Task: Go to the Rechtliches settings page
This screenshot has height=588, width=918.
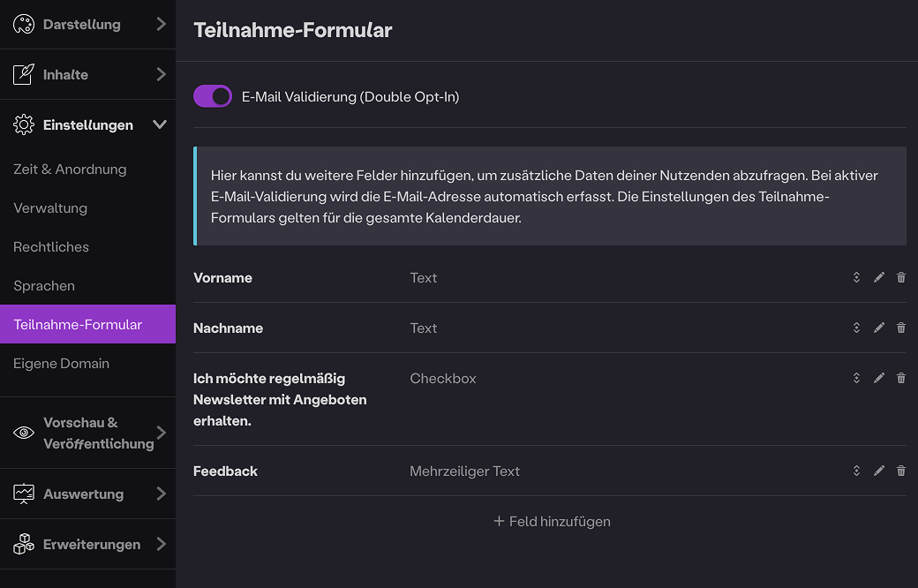Action: coord(51,247)
